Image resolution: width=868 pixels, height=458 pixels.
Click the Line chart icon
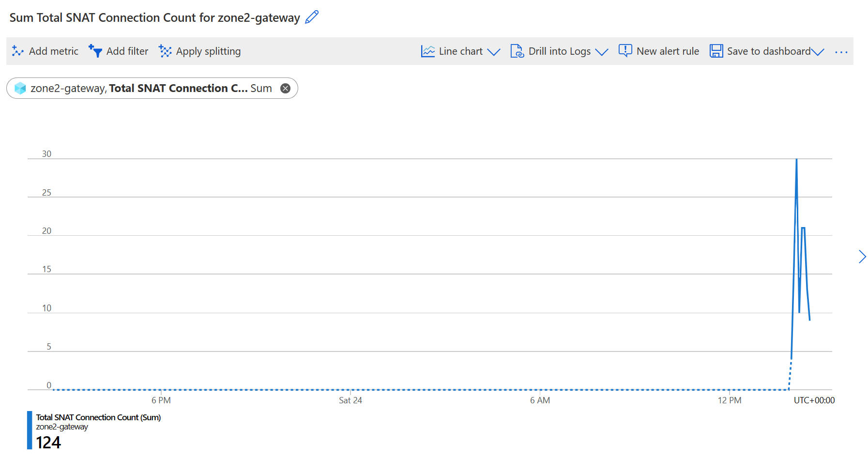point(428,51)
